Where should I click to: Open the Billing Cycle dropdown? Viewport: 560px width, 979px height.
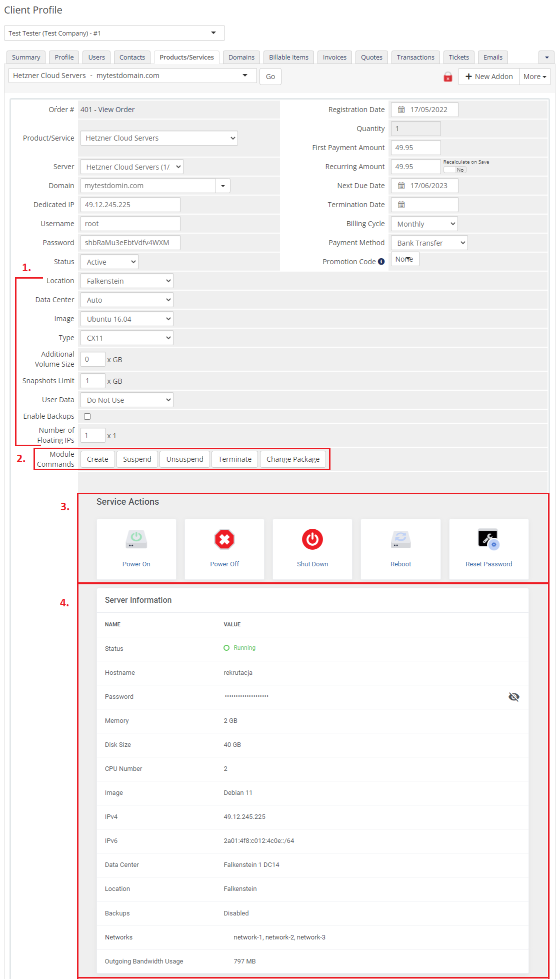point(424,224)
